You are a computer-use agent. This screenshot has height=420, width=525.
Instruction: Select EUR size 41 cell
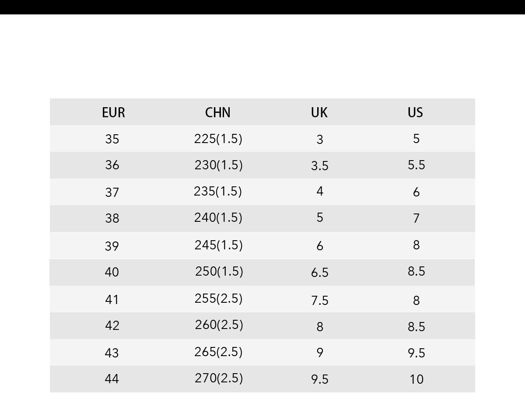point(112,300)
